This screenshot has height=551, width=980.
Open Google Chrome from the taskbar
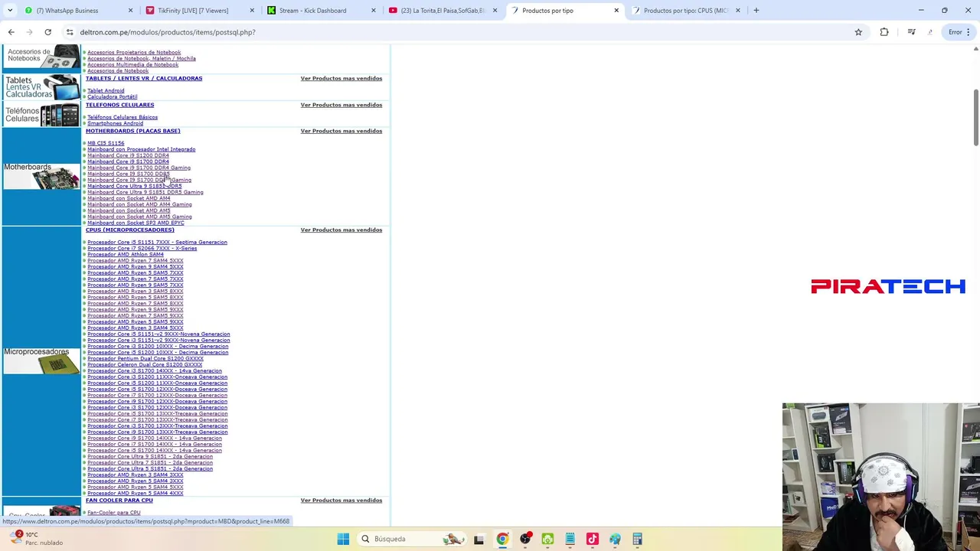501,539
